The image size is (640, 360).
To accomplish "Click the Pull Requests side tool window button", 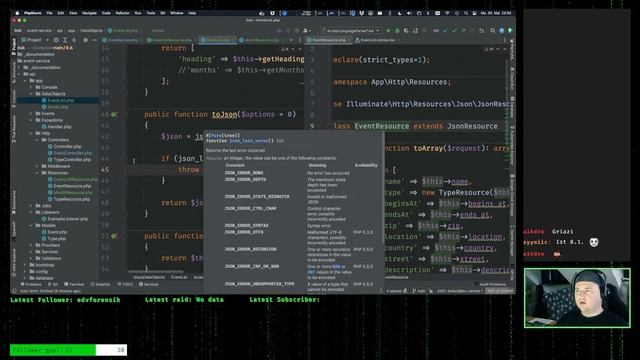I will pos(13,129).
